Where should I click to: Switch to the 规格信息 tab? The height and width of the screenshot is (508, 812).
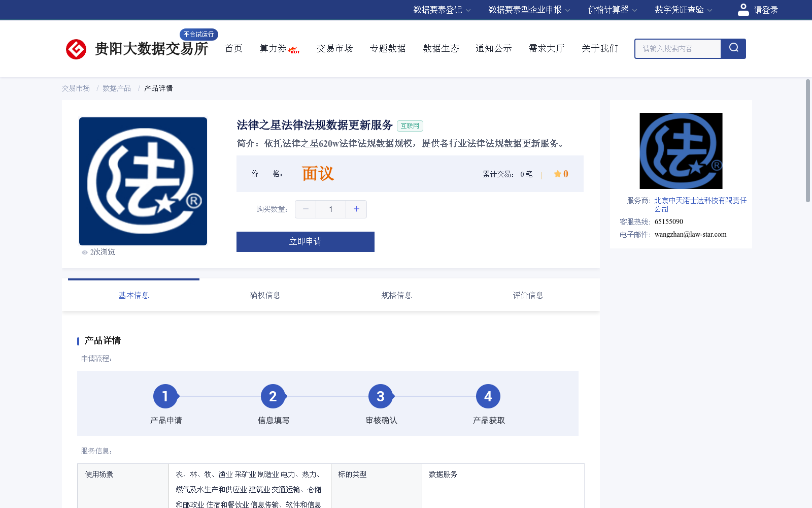[x=396, y=295]
